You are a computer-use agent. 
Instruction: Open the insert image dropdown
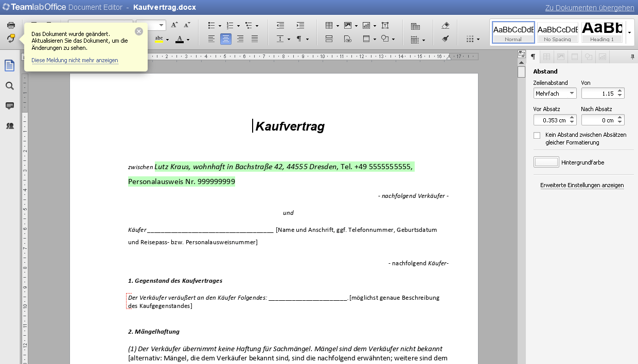click(x=356, y=26)
